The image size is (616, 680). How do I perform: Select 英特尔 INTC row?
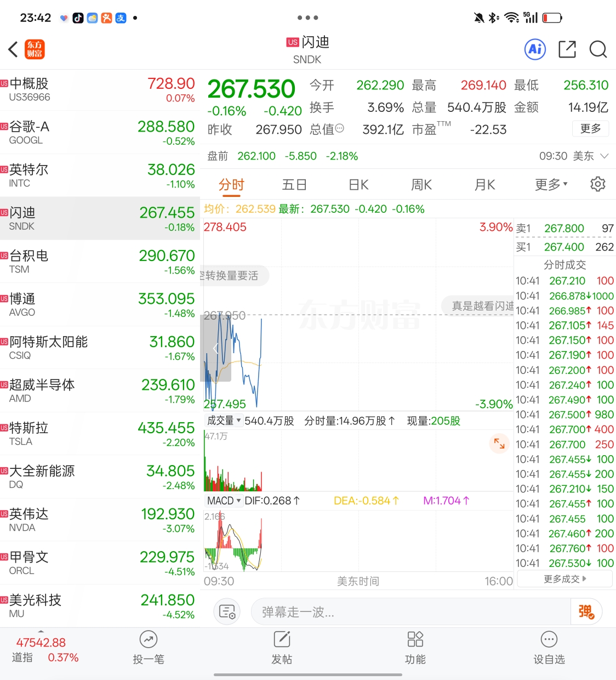(100, 175)
